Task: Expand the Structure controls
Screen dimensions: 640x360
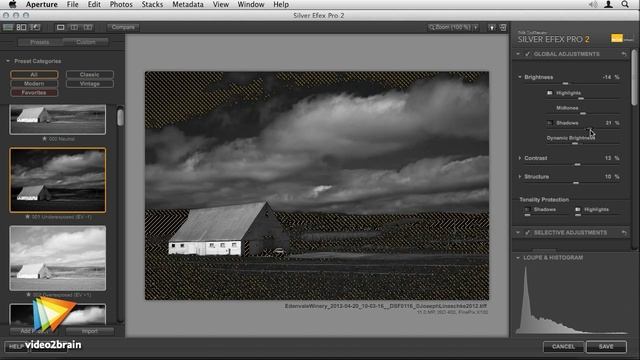Action: pos(520,177)
